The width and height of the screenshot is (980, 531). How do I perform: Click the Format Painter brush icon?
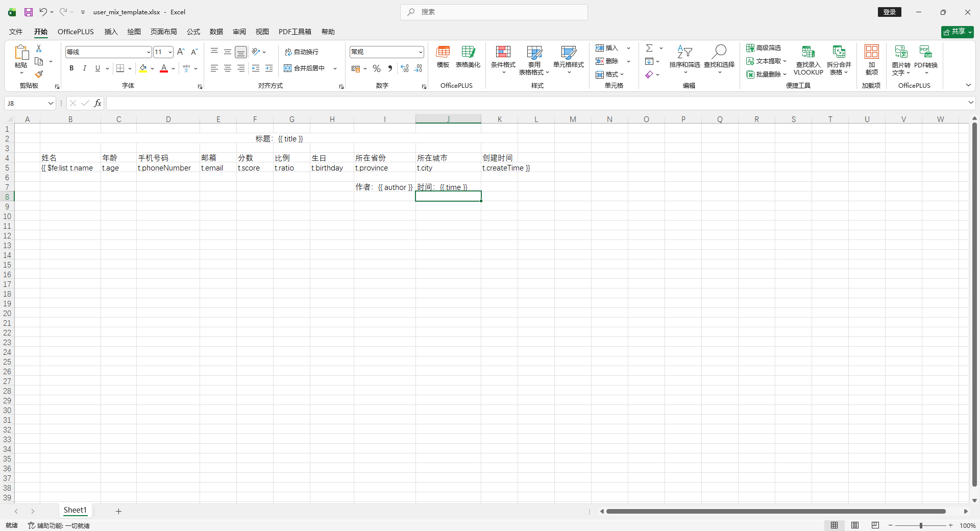39,75
